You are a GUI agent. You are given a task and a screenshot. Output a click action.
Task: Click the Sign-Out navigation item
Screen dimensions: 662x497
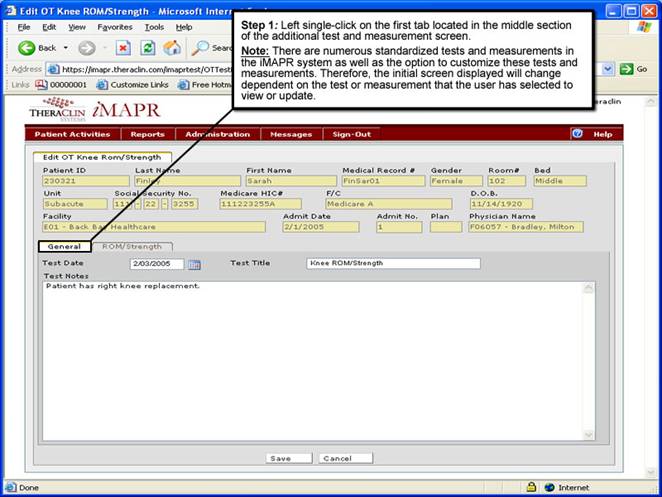point(351,134)
